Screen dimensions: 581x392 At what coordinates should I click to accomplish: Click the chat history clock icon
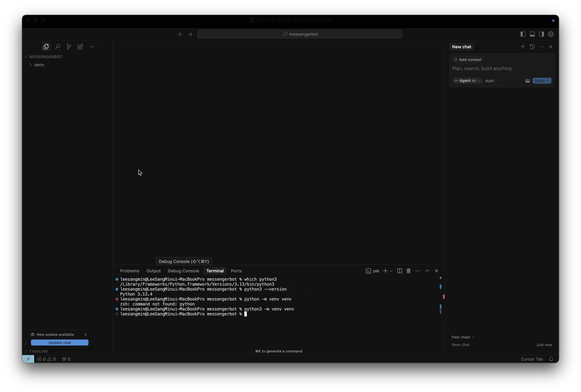(532, 47)
